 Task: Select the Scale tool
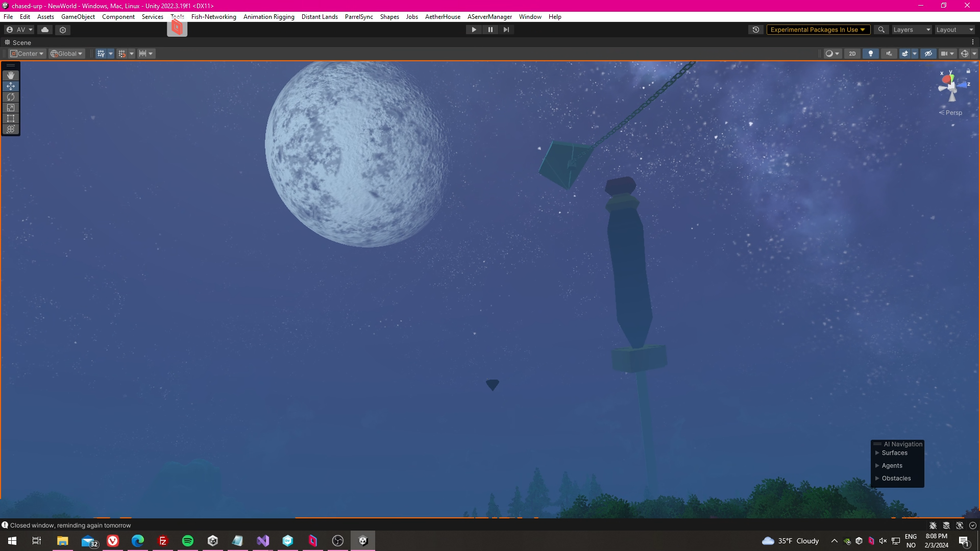11,108
